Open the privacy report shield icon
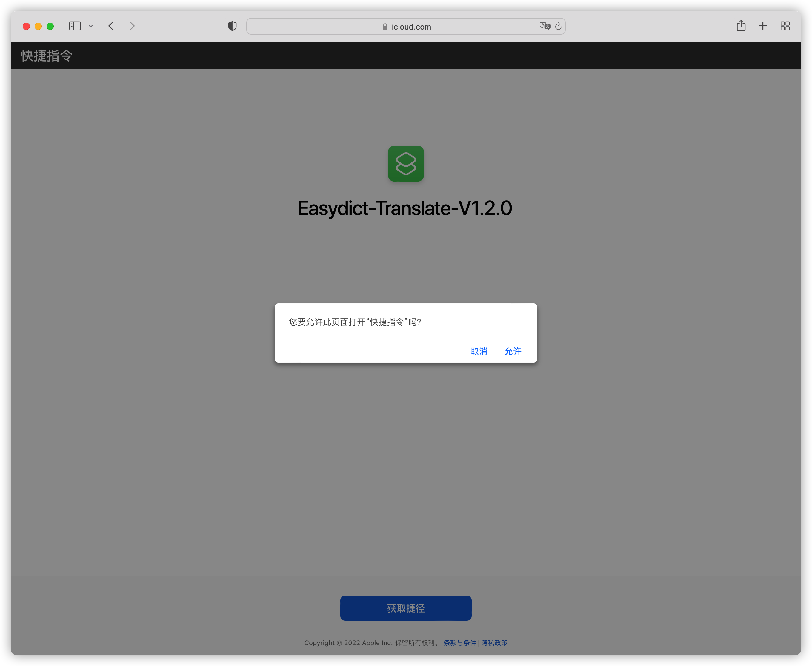 pos(232,26)
